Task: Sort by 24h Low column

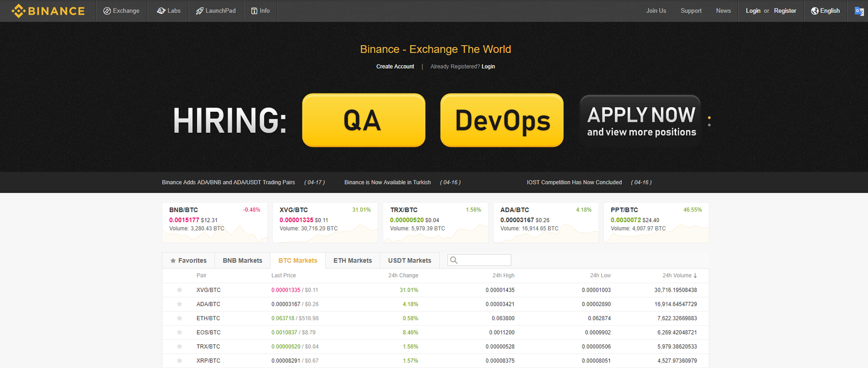Action: click(600, 276)
